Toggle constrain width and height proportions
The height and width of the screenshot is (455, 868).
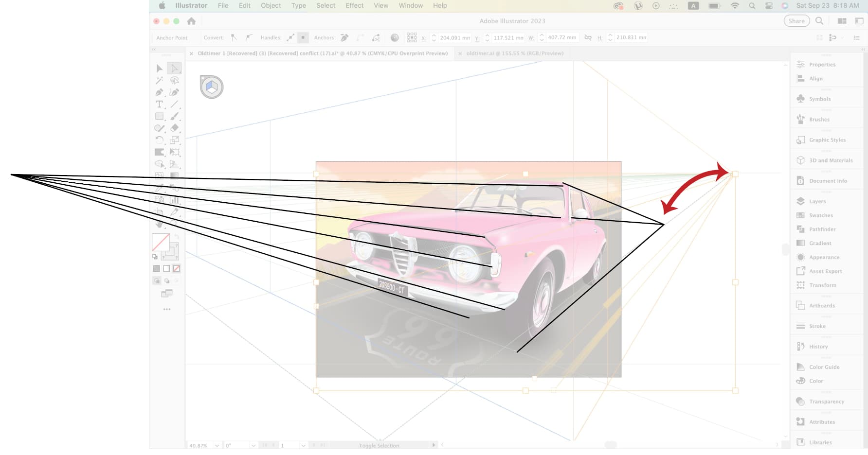588,37
